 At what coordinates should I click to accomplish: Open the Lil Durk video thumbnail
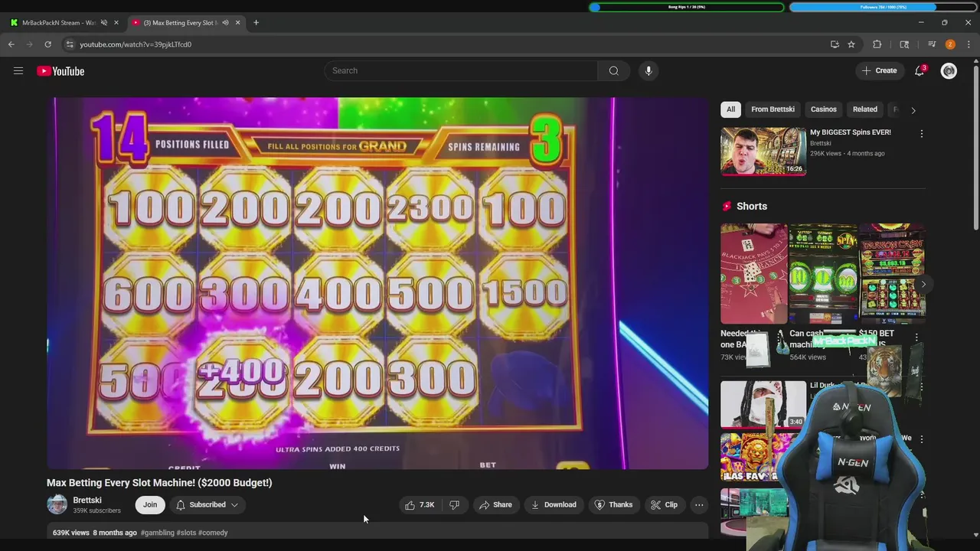(763, 403)
